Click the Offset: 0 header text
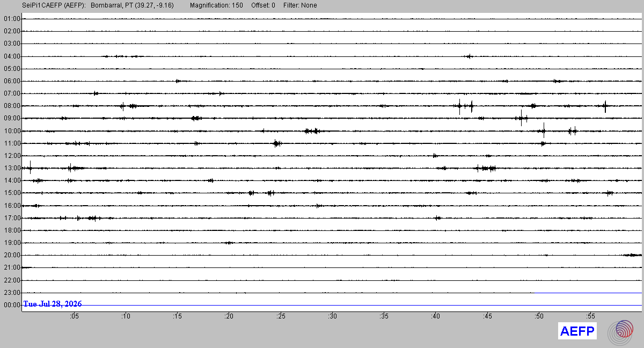 pos(263,5)
